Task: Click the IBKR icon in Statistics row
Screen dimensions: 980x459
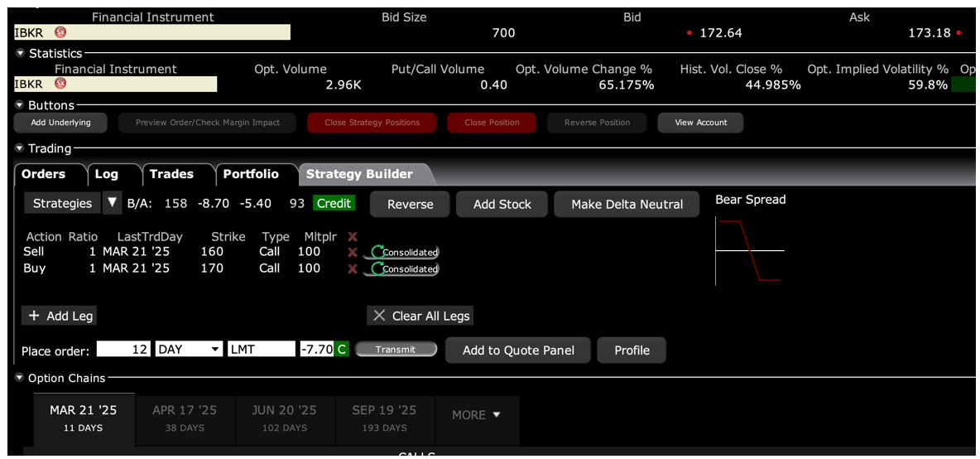Action: tap(60, 85)
